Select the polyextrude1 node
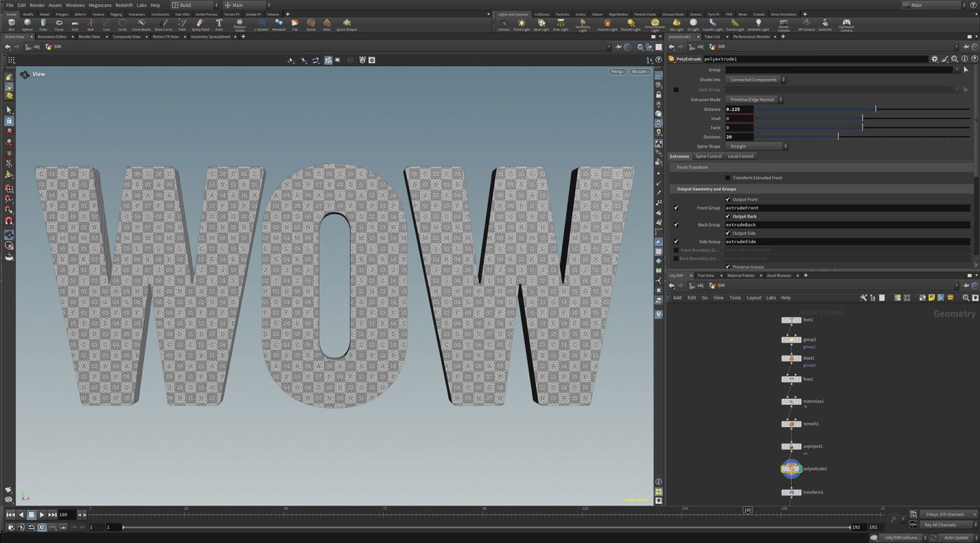 point(791,469)
